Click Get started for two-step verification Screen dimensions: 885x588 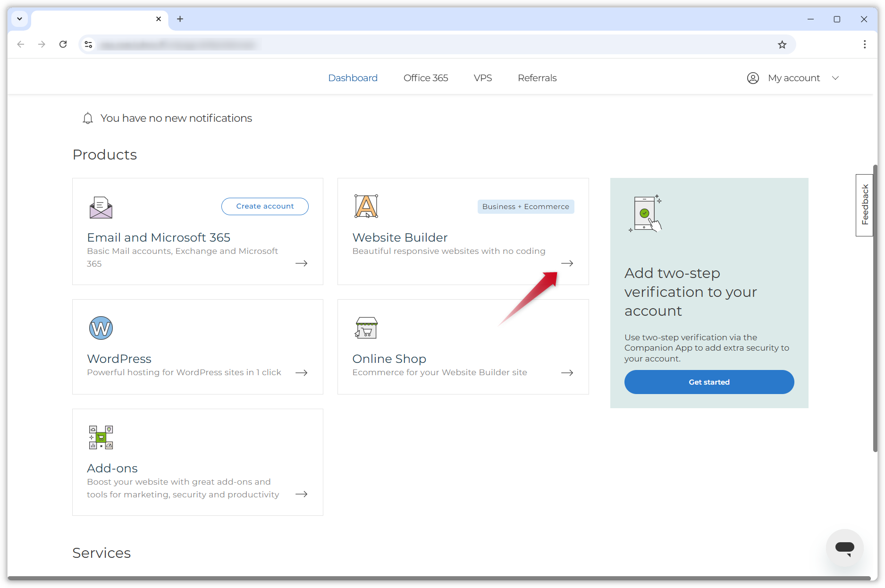click(x=708, y=382)
